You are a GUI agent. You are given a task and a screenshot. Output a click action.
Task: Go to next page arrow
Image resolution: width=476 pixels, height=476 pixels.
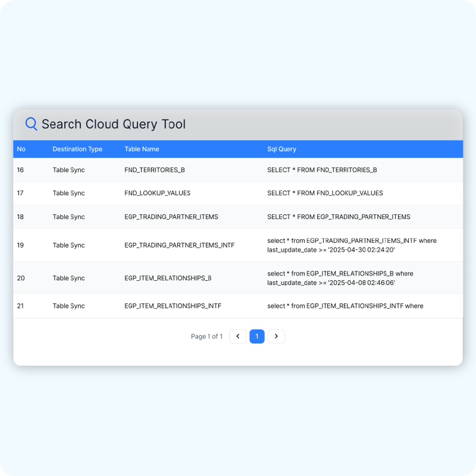pyautogui.click(x=276, y=336)
